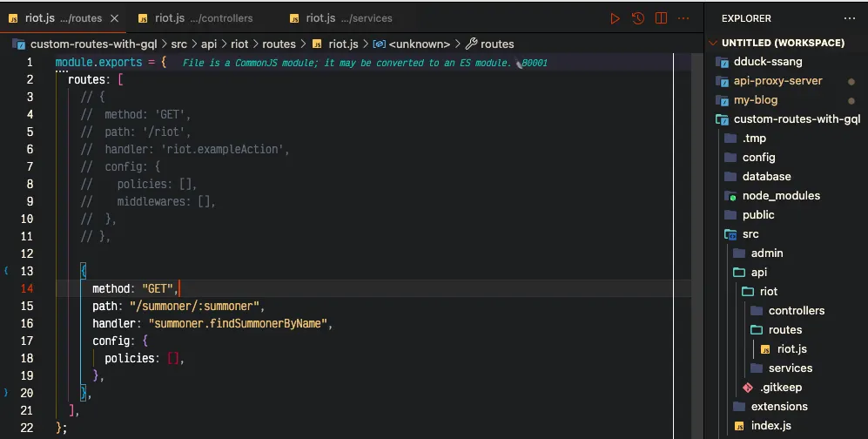The width and height of the screenshot is (868, 439).
Task: Open the editor More Actions ellipsis
Action: tap(685, 18)
